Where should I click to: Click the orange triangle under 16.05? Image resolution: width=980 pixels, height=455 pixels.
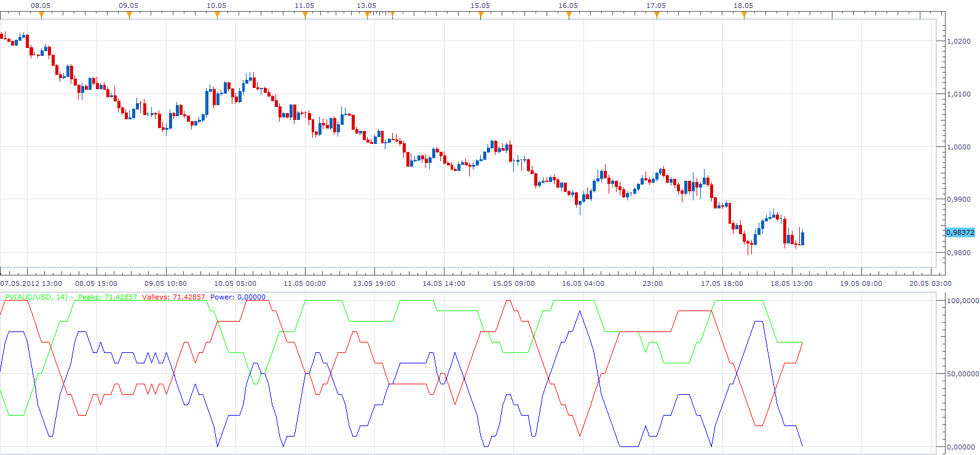tap(569, 15)
